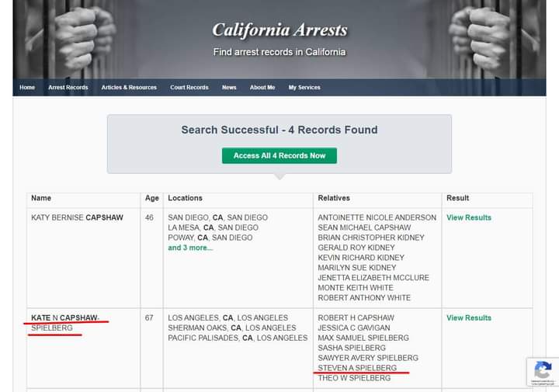Viewport: 559px width, 392px height.
Task: Open the News menu link
Action: click(229, 88)
